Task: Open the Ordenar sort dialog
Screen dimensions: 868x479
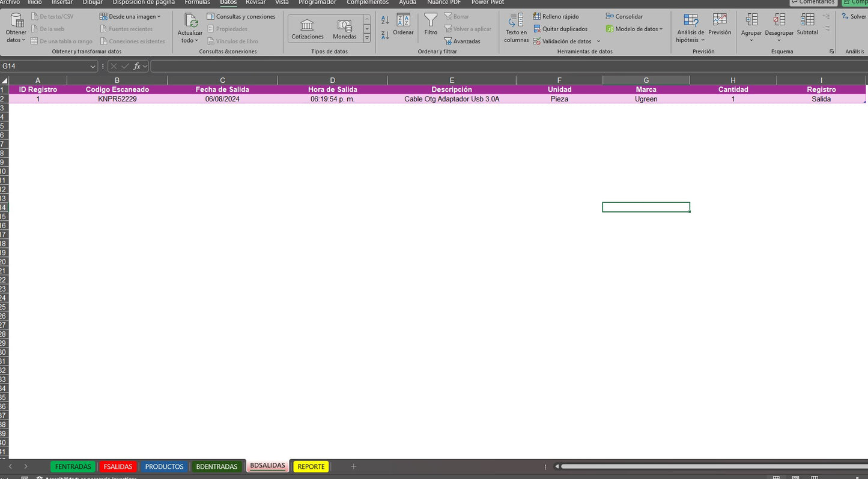Action: click(x=403, y=25)
